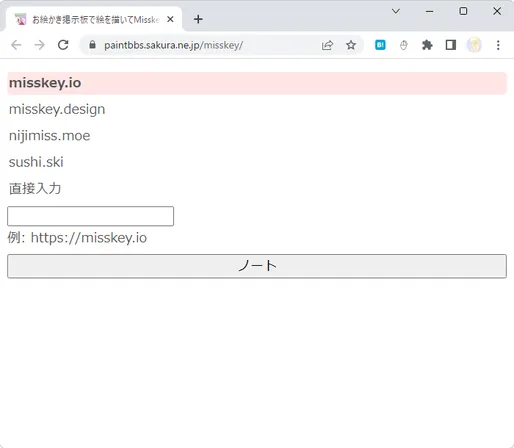Viewport: 514px width, 448px height.
Task: Choose the sushi.ski server
Action: coord(36,162)
